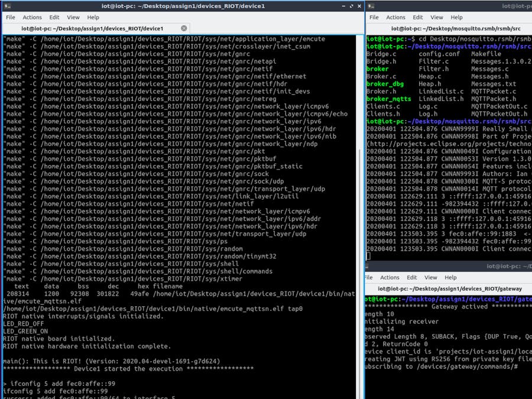Click the '208314' text size value

[18, 294]
